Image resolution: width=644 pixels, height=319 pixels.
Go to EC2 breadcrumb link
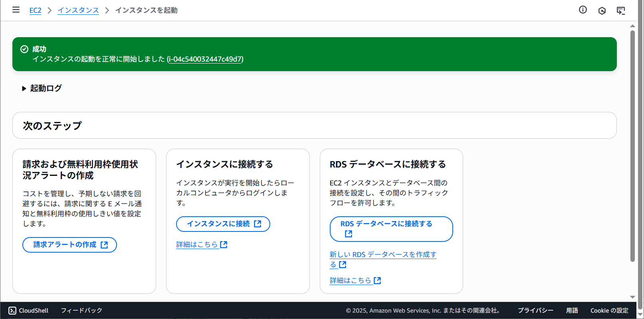(35, 10)
